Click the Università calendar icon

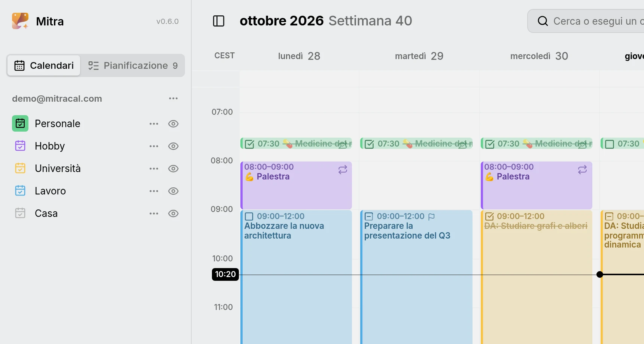[x=20, y=168]
